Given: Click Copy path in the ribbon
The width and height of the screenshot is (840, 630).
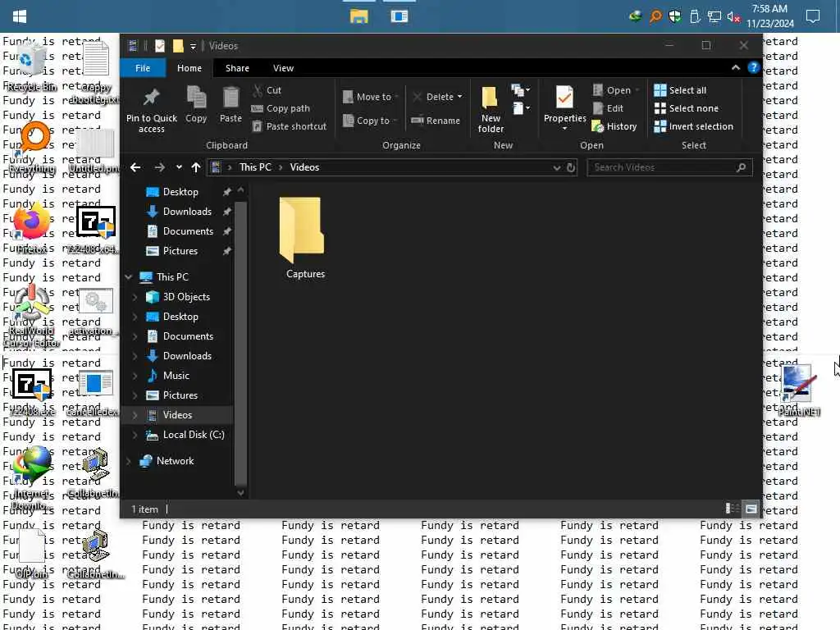Looking at the screenshot, I should [x=281, y=108].
